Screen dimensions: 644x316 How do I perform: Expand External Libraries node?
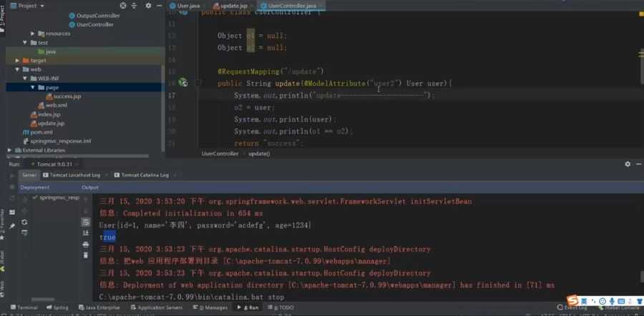(9, 150)
